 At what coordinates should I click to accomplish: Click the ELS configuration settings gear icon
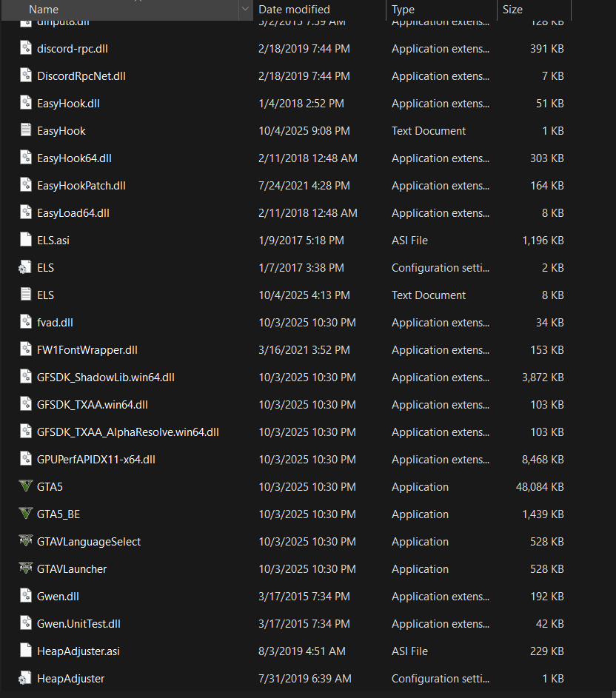[25, 267]
